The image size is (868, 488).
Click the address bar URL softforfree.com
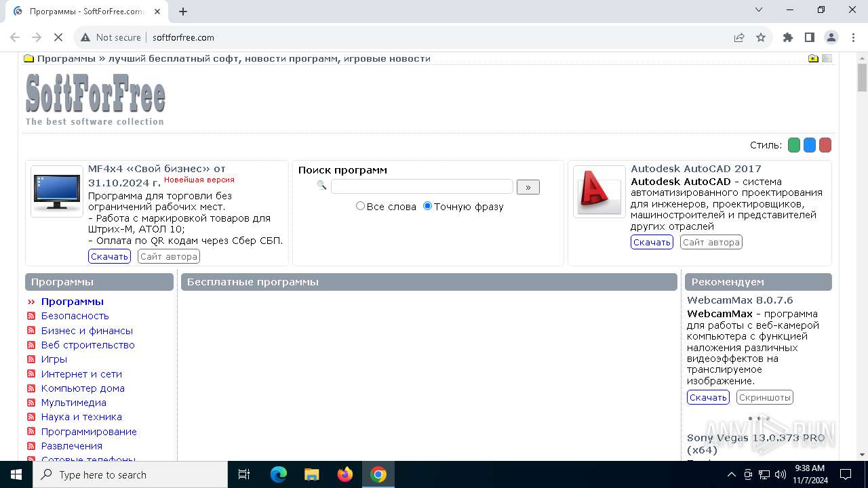tap(183, 37)
